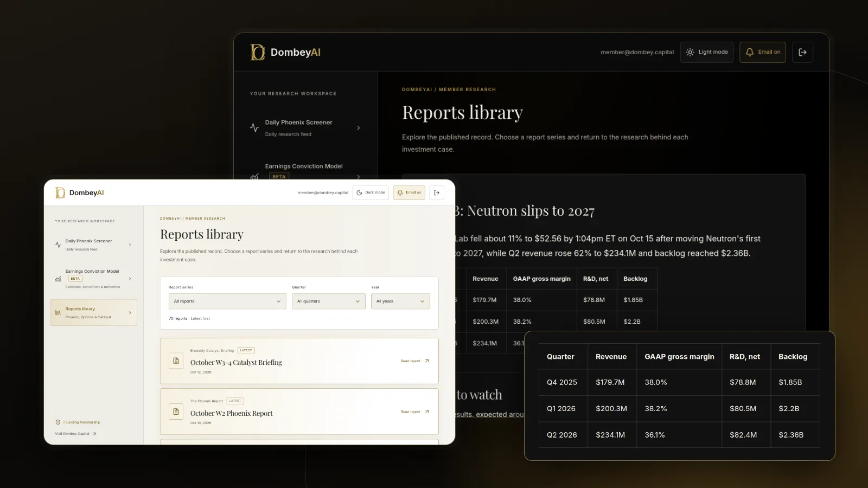Screen dimensions: 868x488
Task: Expand Reports library chevron in the light sidebar
Action: [130, 313]
